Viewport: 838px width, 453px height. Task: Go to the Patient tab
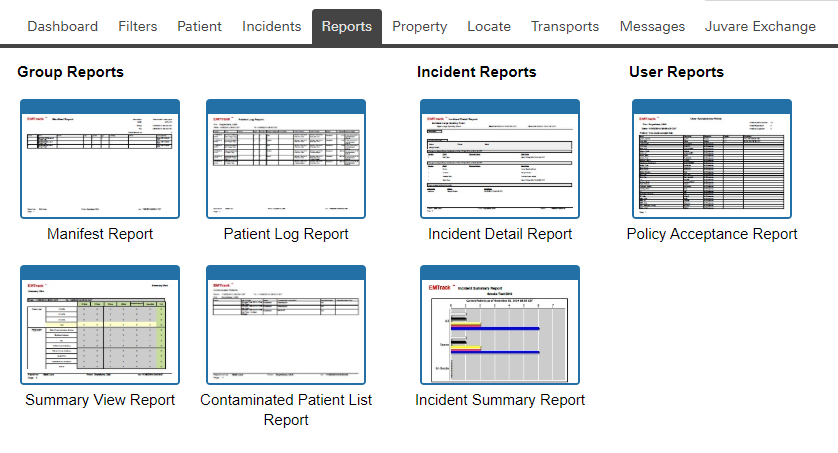click(x=199, y=26)
